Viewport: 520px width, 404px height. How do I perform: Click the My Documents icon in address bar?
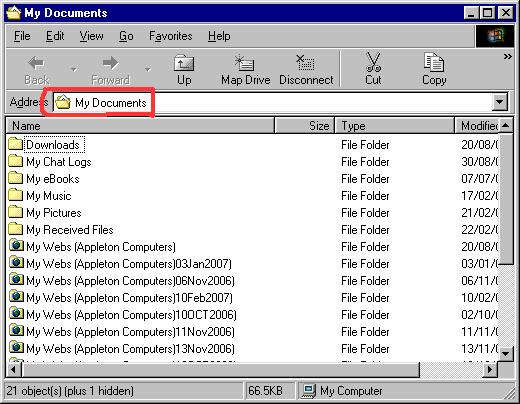(x=63, y=102)
